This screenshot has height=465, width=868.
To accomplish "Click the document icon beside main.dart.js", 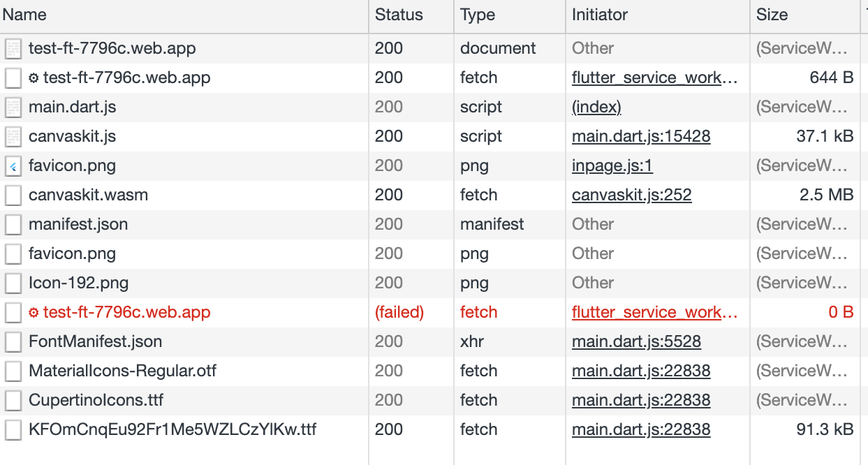I will [13, 108].
